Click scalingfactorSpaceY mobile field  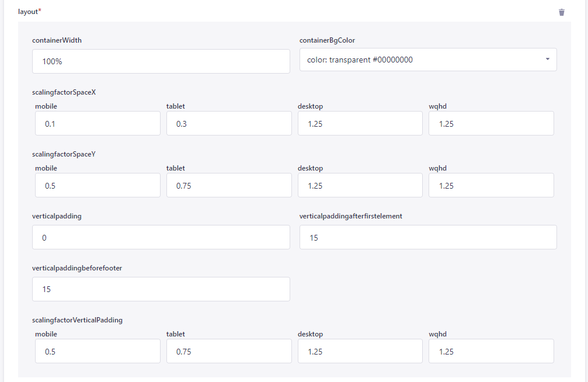[x=98, y=186]
